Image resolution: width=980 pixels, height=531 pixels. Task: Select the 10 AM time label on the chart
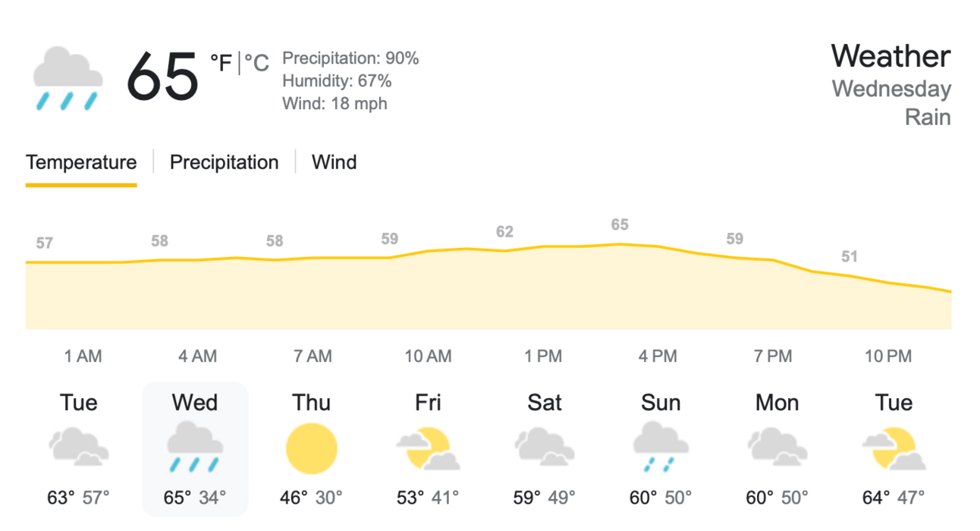(428, 356)
